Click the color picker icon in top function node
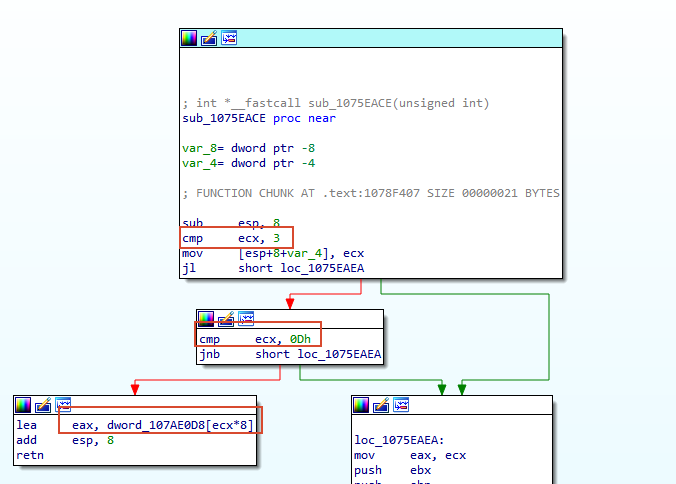Image resolution: width=676 pixels, height=484 pixels. [x=189, y=38]
